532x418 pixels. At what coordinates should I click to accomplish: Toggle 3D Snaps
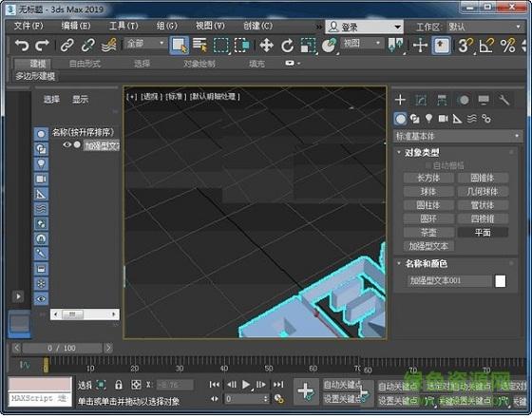tap(465, 46)
